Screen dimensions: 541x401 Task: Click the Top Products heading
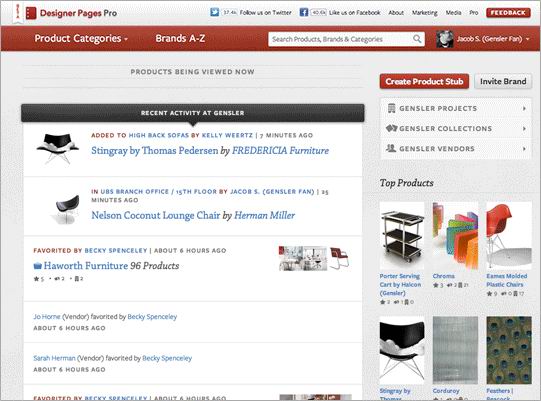(406, 183)
